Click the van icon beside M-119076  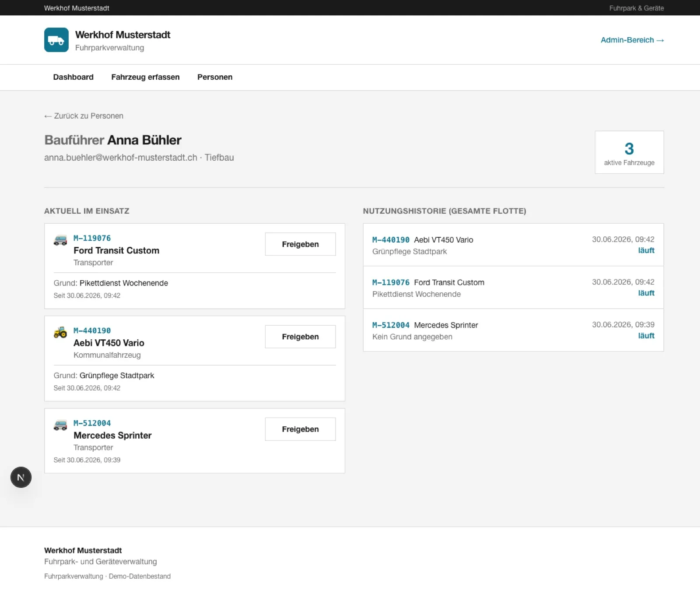[60, 240]
